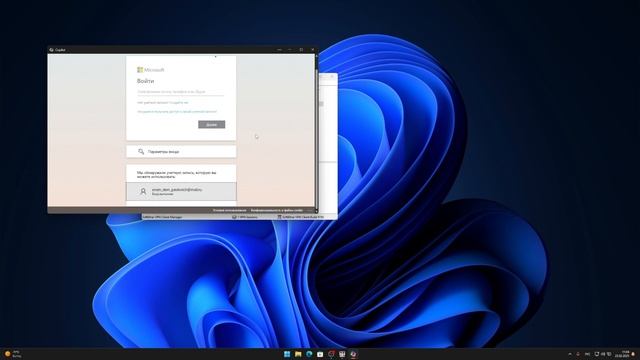This screenshot has height=360, width=640.
Task: Close the Copilot sign-in window
Action: tap(313, 50)
